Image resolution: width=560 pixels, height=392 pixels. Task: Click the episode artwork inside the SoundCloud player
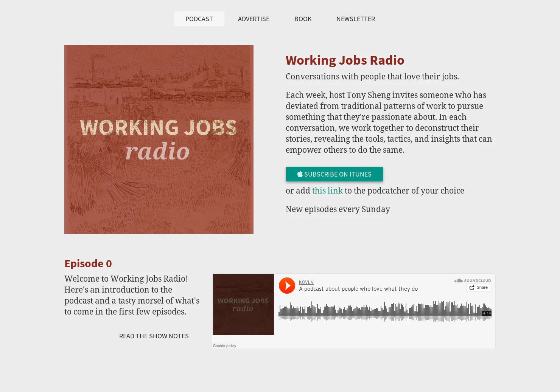[x=243, y=304]
